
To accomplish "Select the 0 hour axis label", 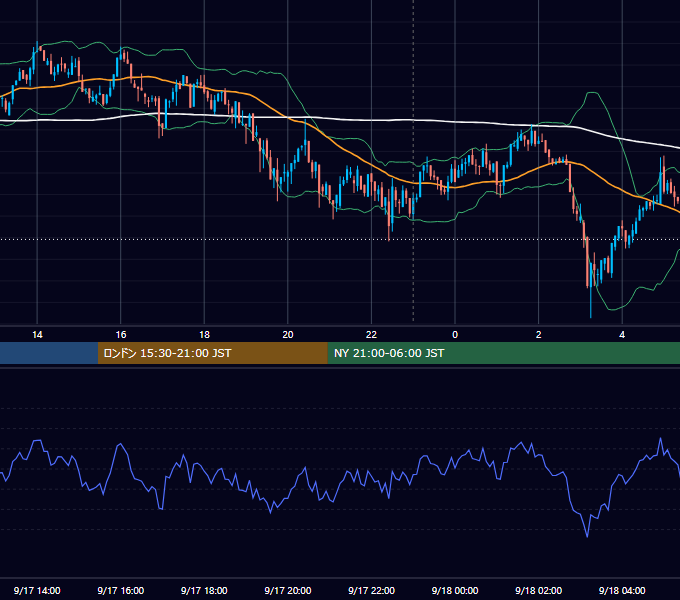I will click(455, 335).
